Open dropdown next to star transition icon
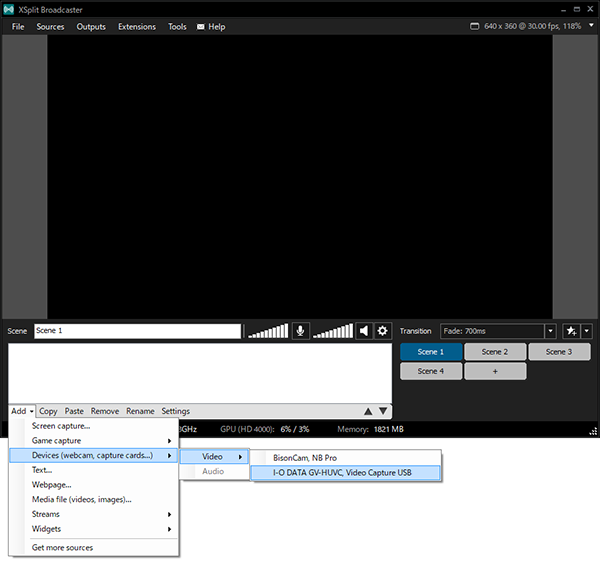The image size is (600, 561). click(x=587, y=331)
